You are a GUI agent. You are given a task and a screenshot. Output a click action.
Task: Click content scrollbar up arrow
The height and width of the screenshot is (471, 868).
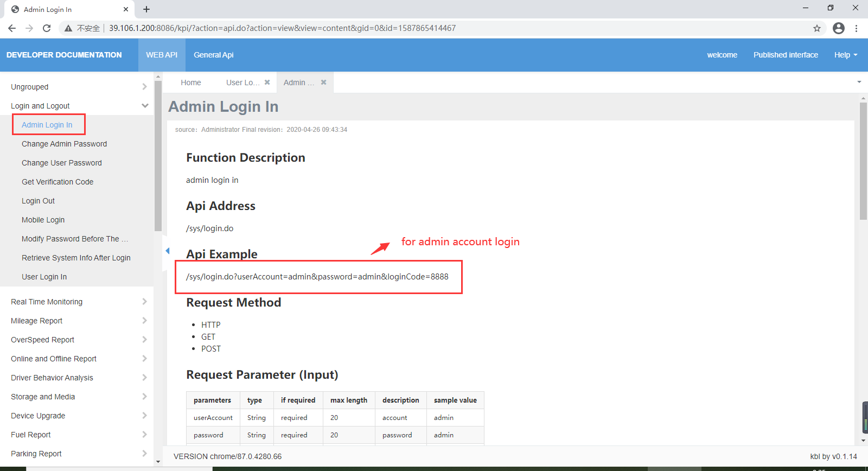click(x=863, y=99)
